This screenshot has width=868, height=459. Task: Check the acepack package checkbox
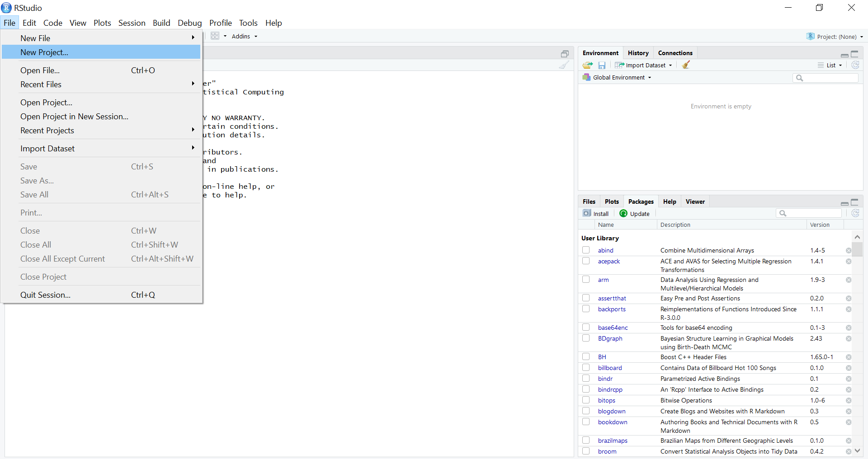[586, 261]
